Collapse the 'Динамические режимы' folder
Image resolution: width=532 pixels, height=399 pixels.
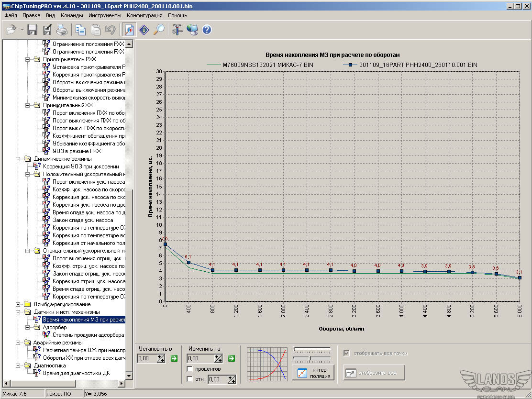pos(18,159)
